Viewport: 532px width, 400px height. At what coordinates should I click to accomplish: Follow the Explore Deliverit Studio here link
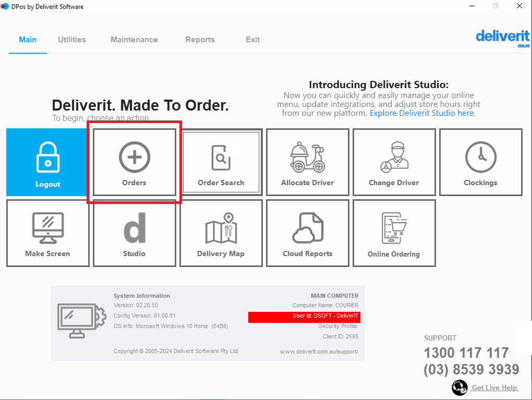421,113
